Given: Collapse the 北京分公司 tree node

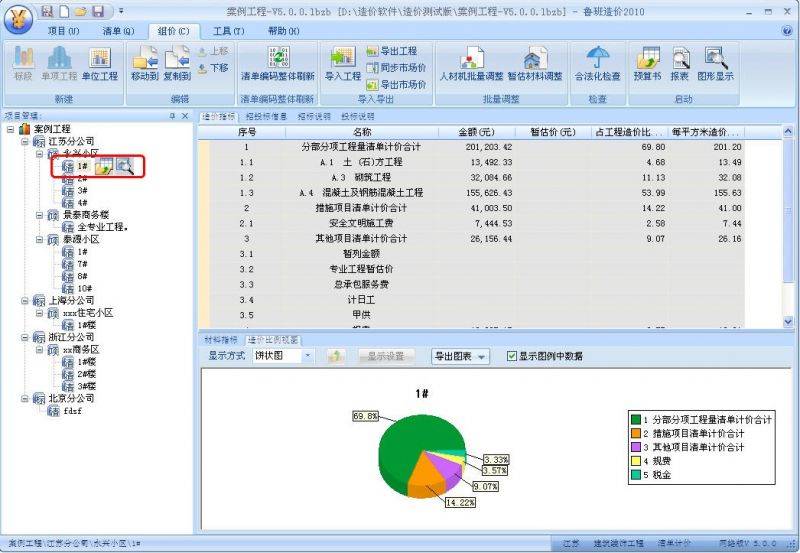Looking at the screenshot, I should coord(24,399).
